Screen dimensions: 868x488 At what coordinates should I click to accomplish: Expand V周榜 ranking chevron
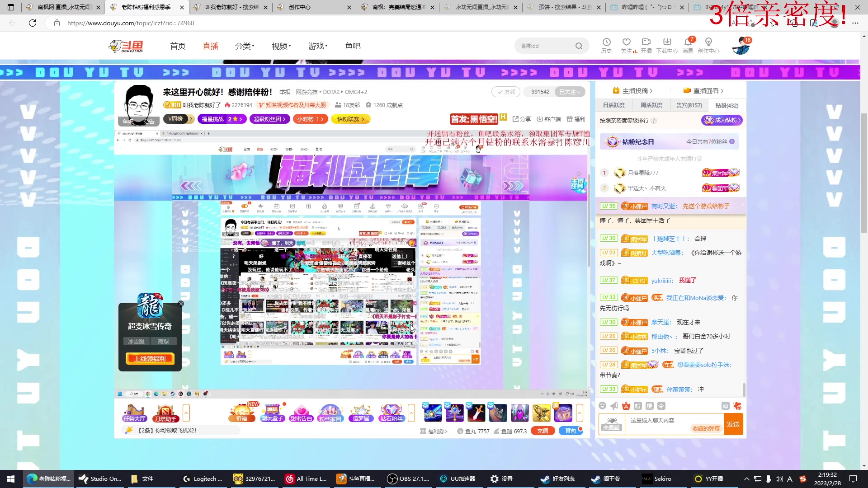pos(191,119)
